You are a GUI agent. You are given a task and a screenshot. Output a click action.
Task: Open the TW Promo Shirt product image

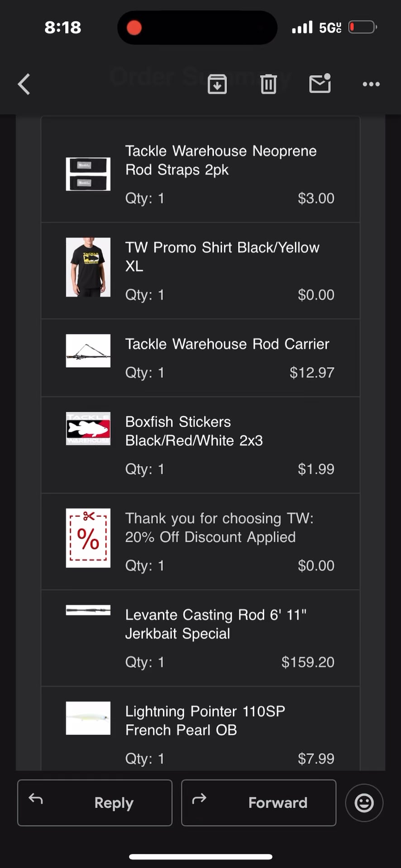[x=88, y=267]
